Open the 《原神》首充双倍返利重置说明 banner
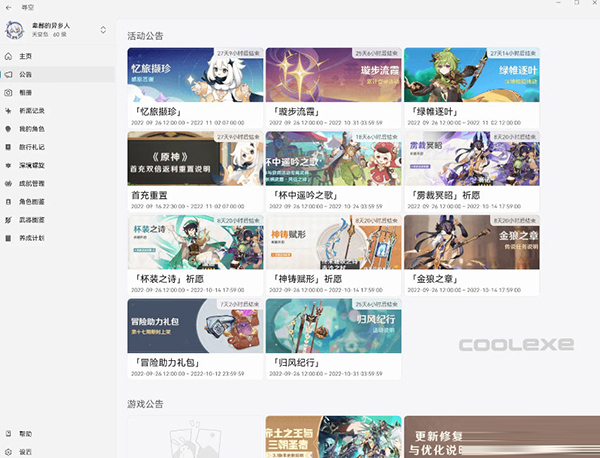Viewport: 600px width, 458px height. pos(195,158)
